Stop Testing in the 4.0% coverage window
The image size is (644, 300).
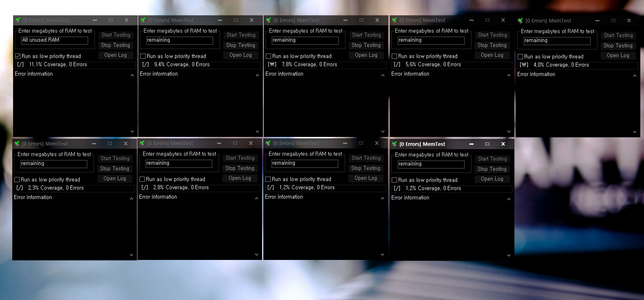point(618,46)
